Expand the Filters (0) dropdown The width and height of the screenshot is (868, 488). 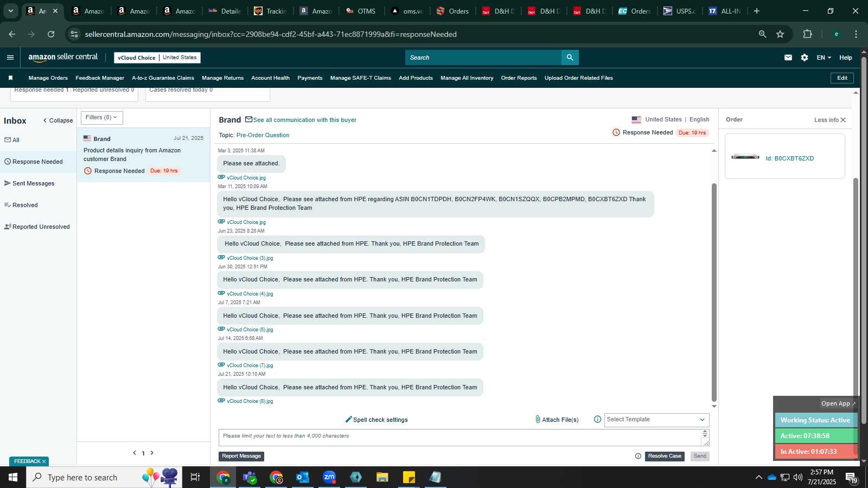[x=101, y=118]
